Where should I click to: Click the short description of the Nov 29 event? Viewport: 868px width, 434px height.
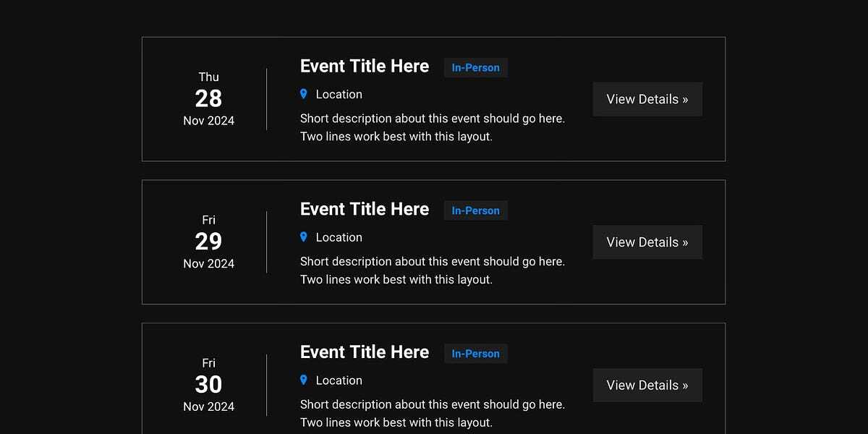coord(433,271)
